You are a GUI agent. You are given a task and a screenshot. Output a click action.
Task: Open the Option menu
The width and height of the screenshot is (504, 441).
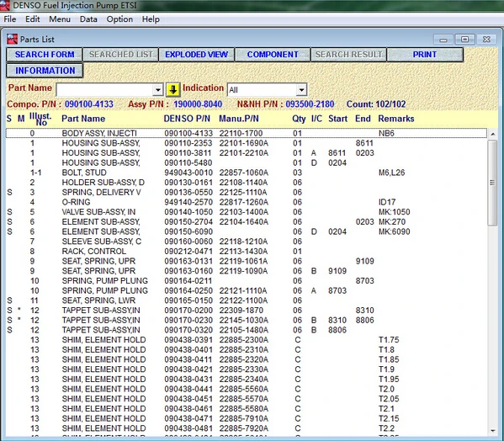click(x=119, y=19)
